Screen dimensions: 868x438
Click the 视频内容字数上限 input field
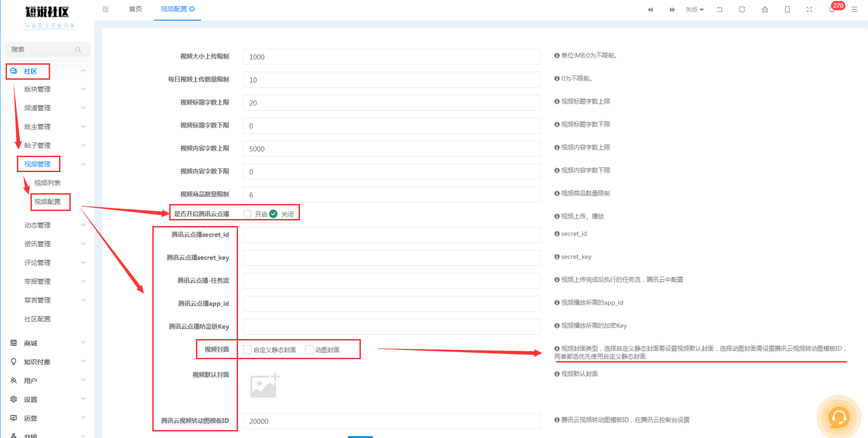click(391, 149)
